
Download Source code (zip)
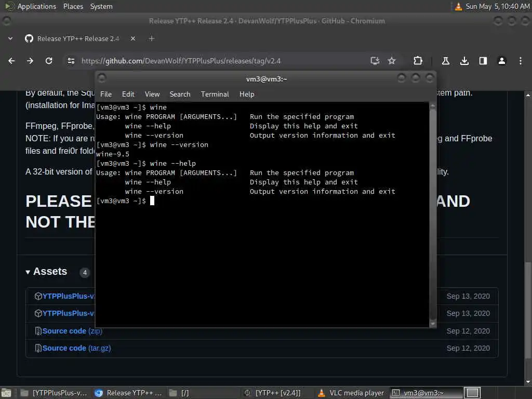click(x=72, y=331)
